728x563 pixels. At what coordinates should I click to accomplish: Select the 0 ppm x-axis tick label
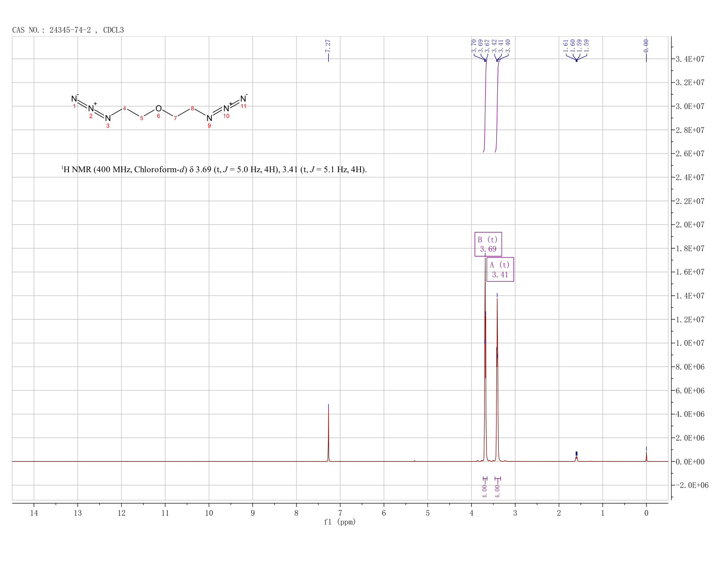(x=646, y=513)
